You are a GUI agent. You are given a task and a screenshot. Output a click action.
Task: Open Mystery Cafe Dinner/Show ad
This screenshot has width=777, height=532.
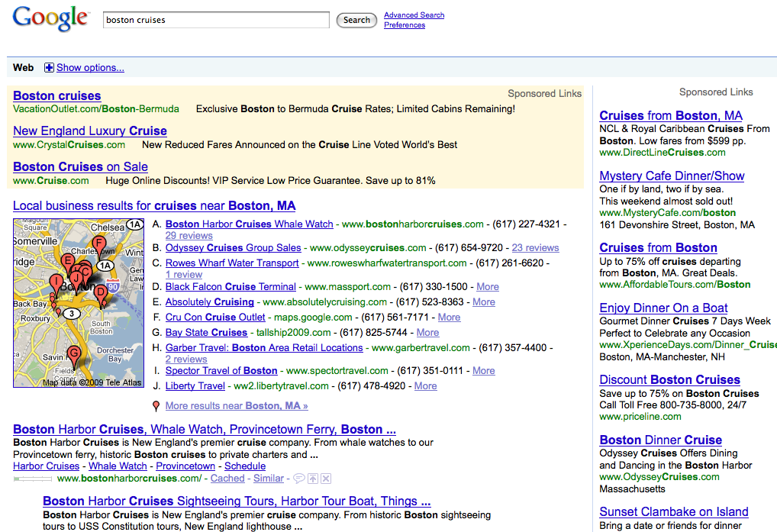pos(672,176)
